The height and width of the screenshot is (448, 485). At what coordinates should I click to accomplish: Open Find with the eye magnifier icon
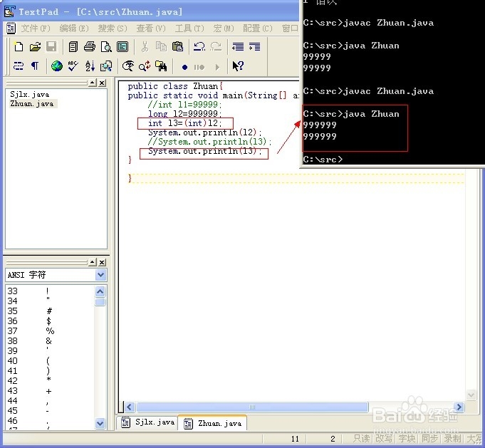[128, 66]
